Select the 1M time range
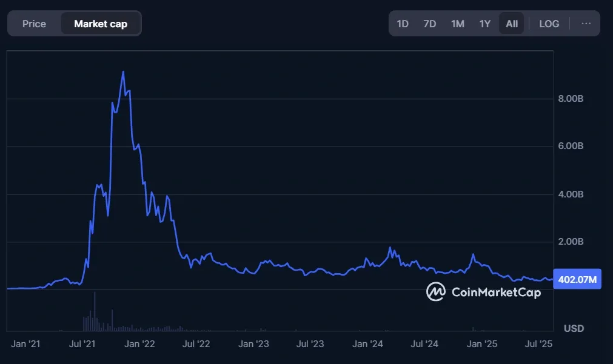 pyautogui.click(x=458, y=24)
